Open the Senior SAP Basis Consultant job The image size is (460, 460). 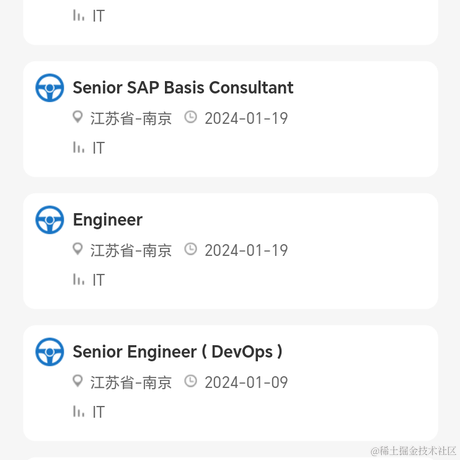[x=183, y=88]
